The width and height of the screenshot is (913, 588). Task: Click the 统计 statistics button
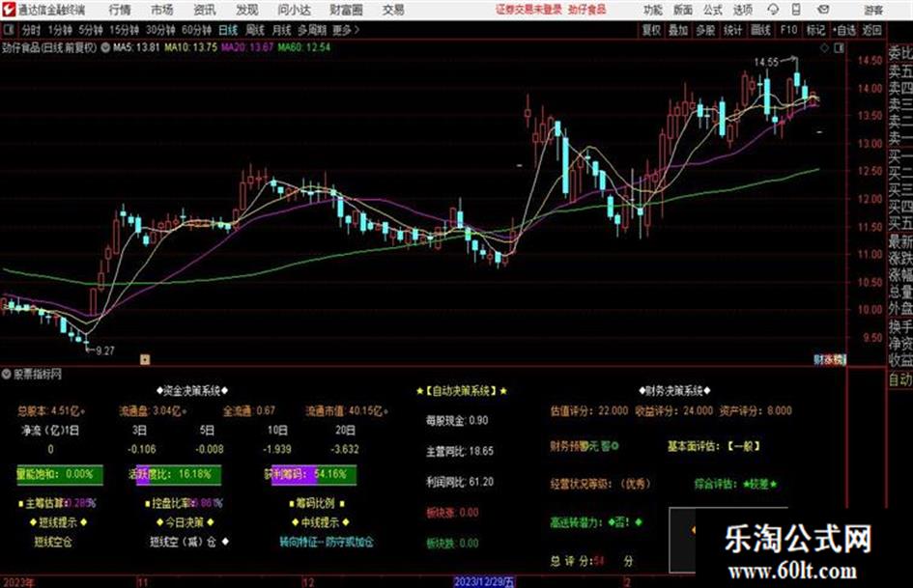pos(732,30)
